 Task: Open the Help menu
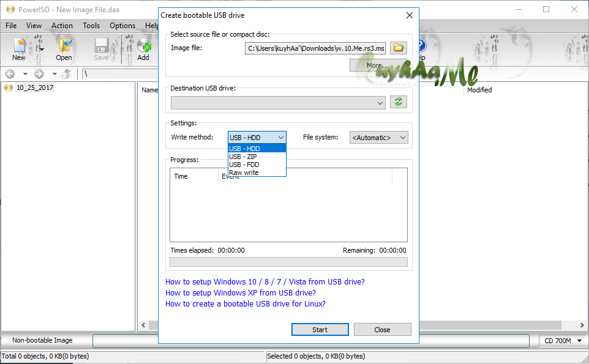(x=151, y=26)
